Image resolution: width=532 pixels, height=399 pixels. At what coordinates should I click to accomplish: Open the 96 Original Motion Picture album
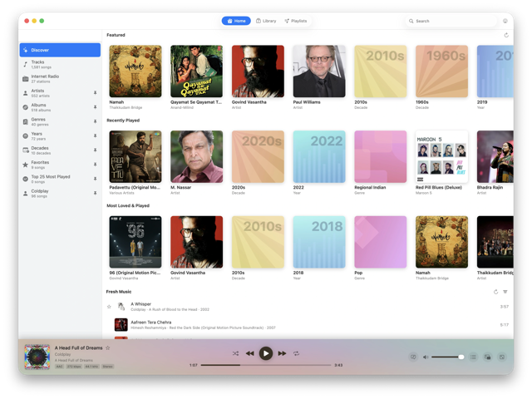135,242
